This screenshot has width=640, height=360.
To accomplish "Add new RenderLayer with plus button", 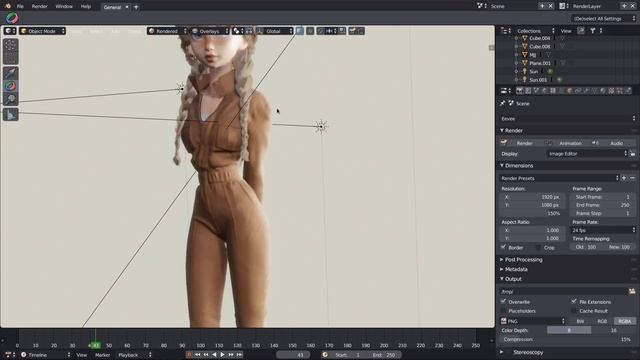I will pos(624,6).
